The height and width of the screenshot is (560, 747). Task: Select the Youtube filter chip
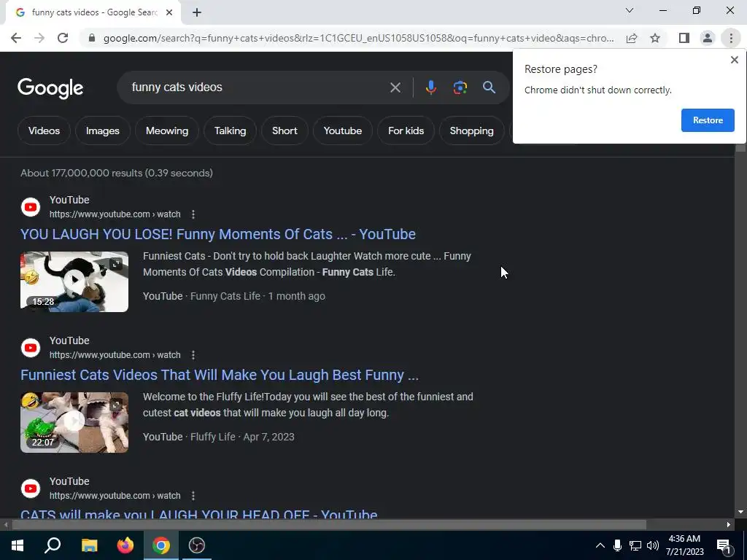pos(343,131)
